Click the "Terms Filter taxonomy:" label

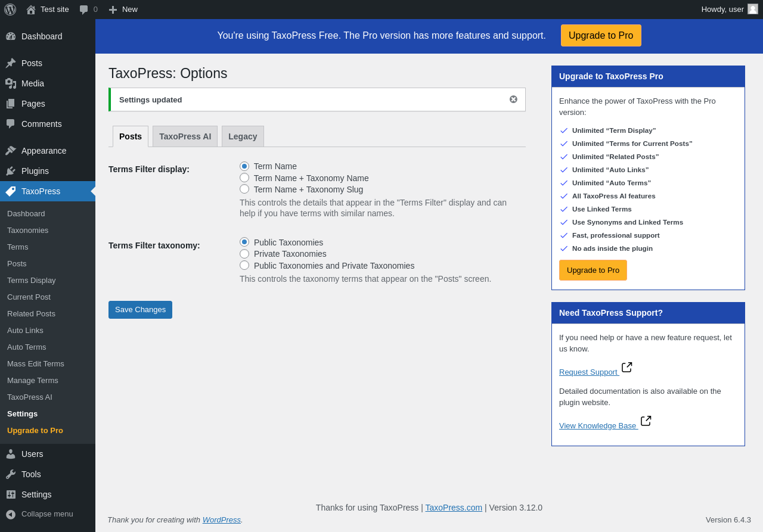(154, 245)
